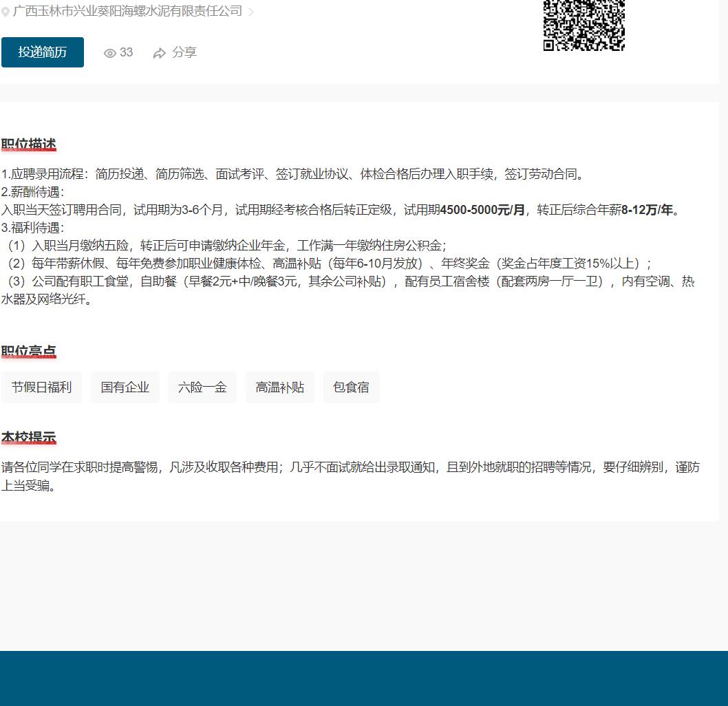728x706 pixels.
Task: Click the 分享 text label
Action: (184, 52)
